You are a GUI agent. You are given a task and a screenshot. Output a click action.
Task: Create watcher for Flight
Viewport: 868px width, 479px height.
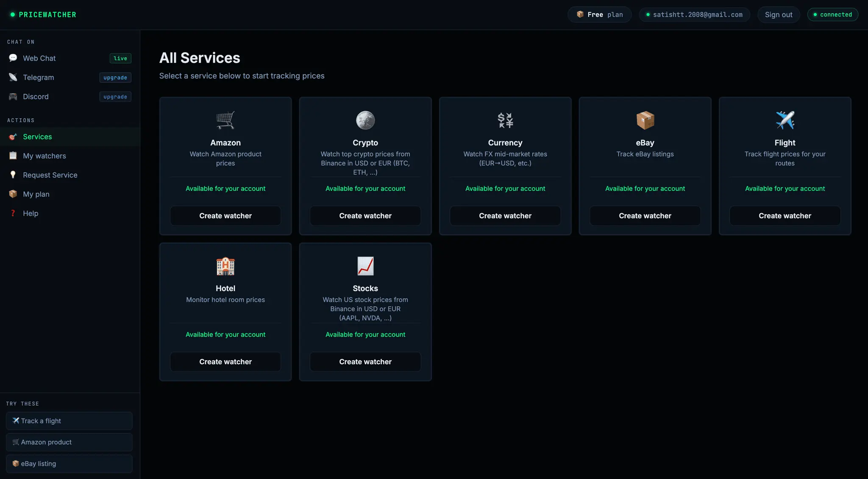click(x=785, y=216)
